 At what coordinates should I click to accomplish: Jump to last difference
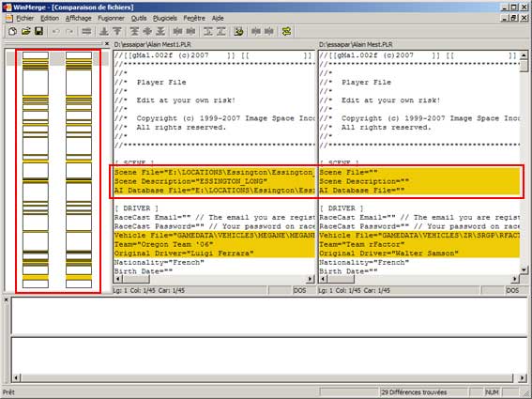click(160, 32)
